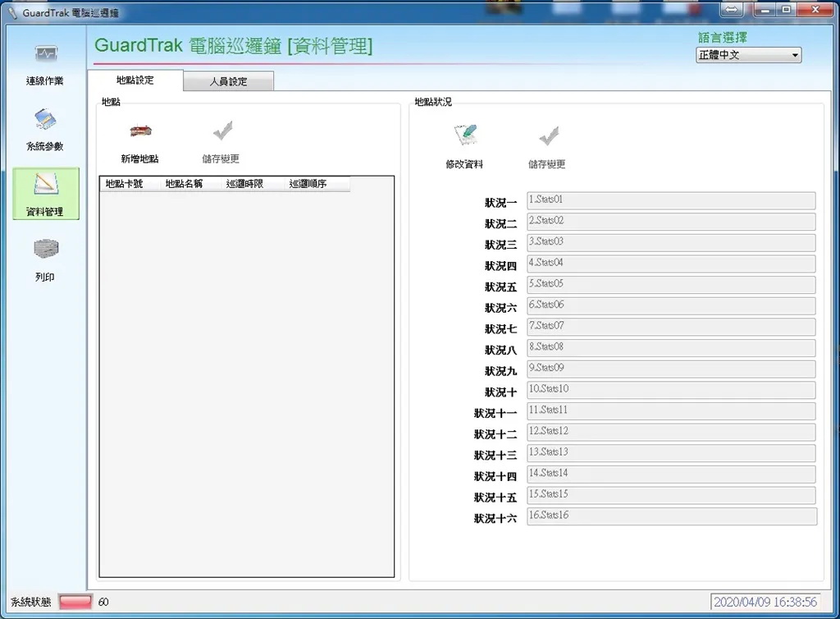Click the status bar date and time
Screen dimensions: 840x619
pos(765,602)
